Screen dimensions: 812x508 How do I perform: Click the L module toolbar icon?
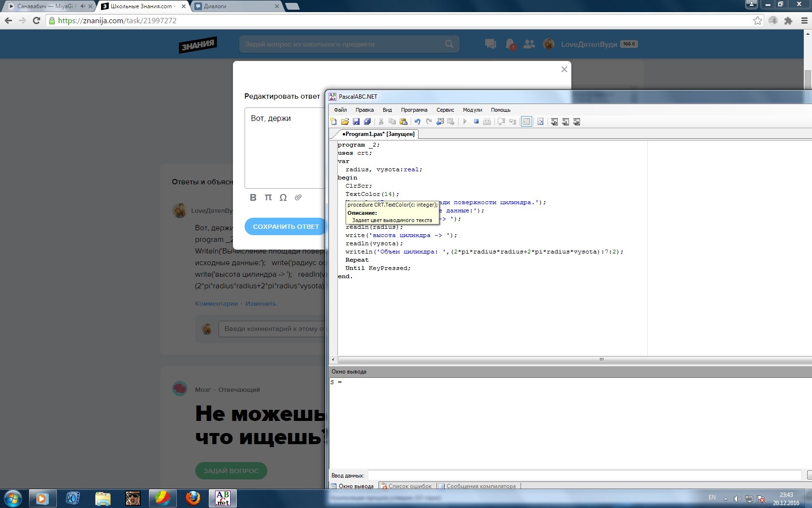coord(565,121)
